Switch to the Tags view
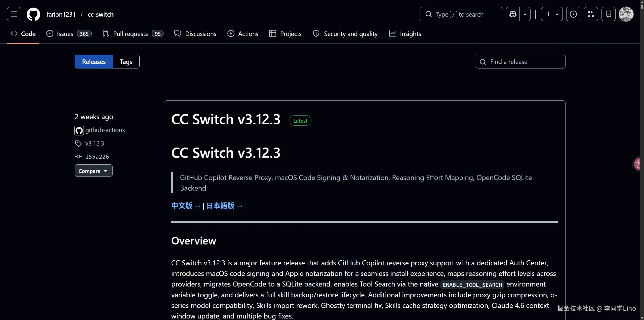 (x=126, y=62)
